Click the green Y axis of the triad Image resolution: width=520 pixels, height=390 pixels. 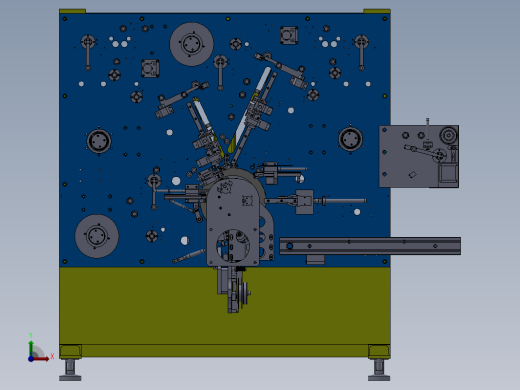point(31,348)
